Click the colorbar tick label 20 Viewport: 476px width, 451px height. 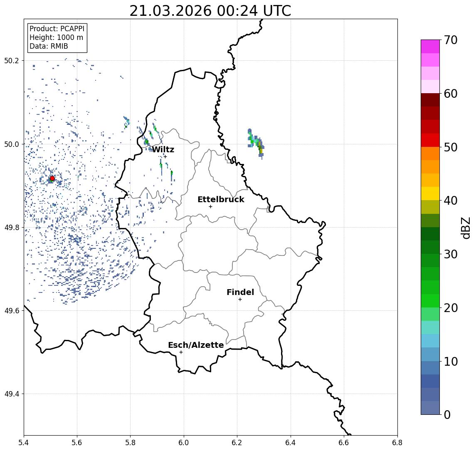click(450, 307)
